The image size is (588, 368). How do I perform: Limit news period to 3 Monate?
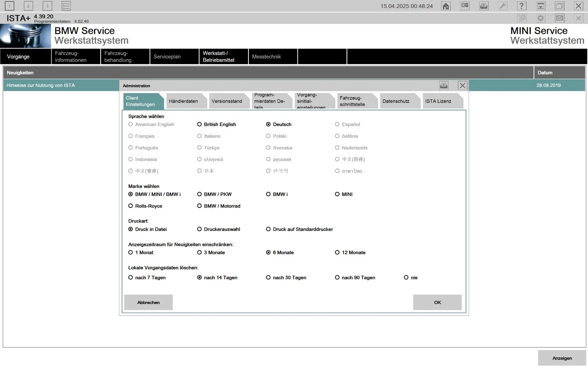(211, 252)
